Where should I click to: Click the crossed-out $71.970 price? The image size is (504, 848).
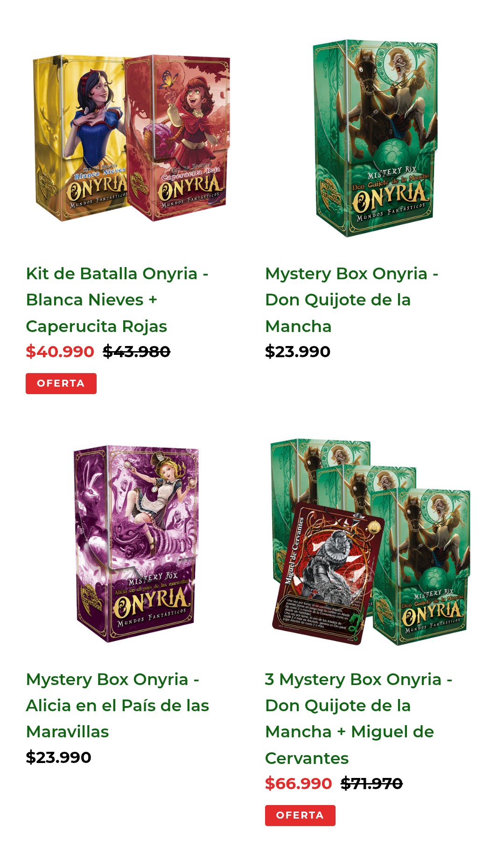click(372, 784)
